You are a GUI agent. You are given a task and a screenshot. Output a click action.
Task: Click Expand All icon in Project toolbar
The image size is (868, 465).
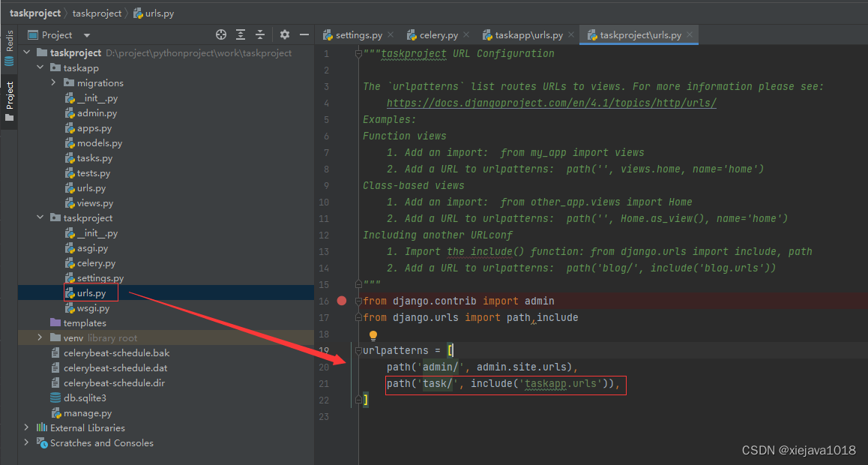click(x=241, y=34)
